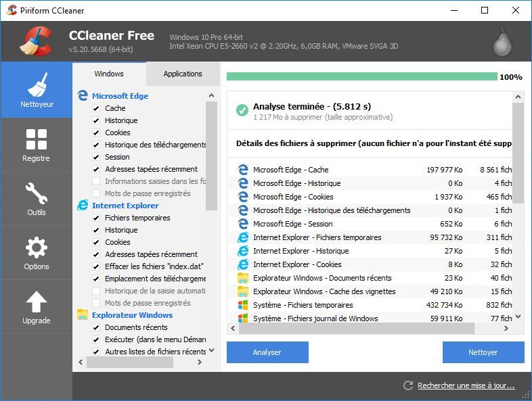Click the Analyser button
Viewport: 532px width, 401px height.
pyautogui.click(x=267, y=352)
